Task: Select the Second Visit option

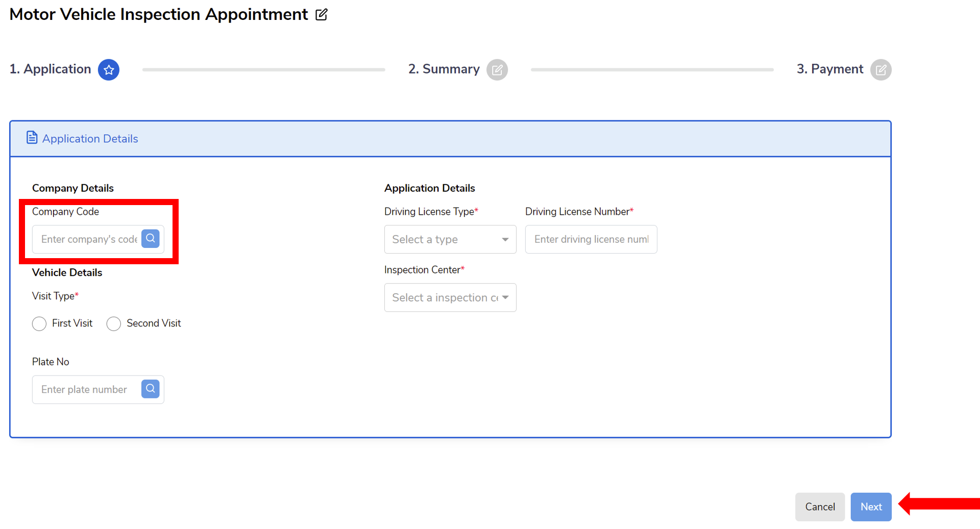Action: tap(113, 323)
